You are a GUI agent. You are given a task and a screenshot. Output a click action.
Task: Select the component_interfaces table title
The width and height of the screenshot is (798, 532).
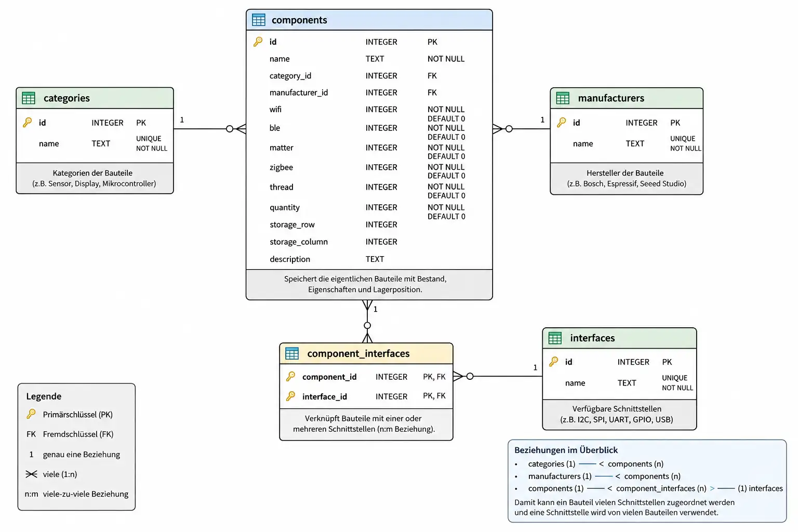358,353
